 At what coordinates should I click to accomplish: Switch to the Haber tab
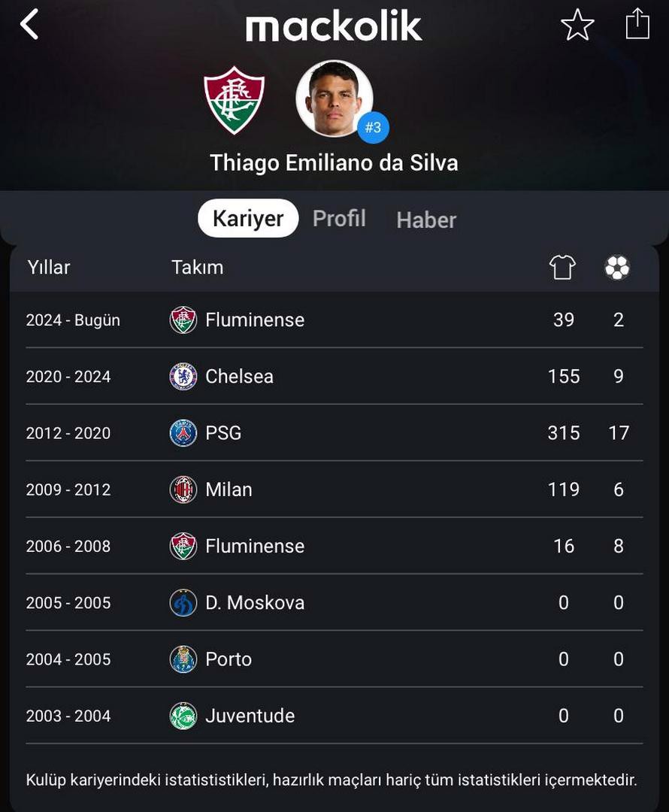[426, 220]
